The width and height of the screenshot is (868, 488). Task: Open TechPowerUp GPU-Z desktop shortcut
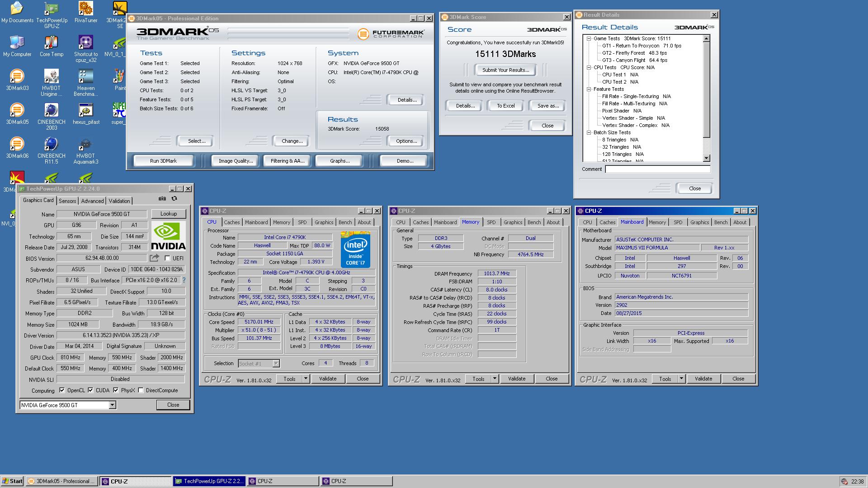point(52,15)
